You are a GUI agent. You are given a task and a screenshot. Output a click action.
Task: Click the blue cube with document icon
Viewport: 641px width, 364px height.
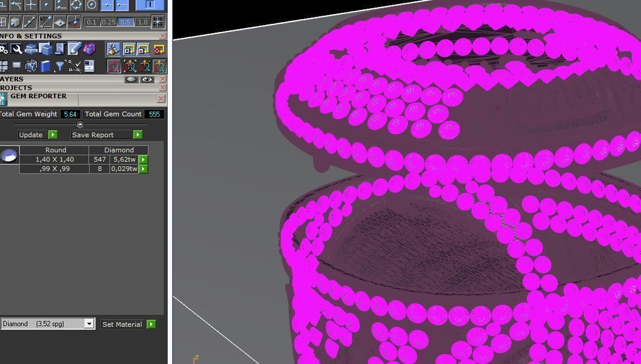click(45, 49)
